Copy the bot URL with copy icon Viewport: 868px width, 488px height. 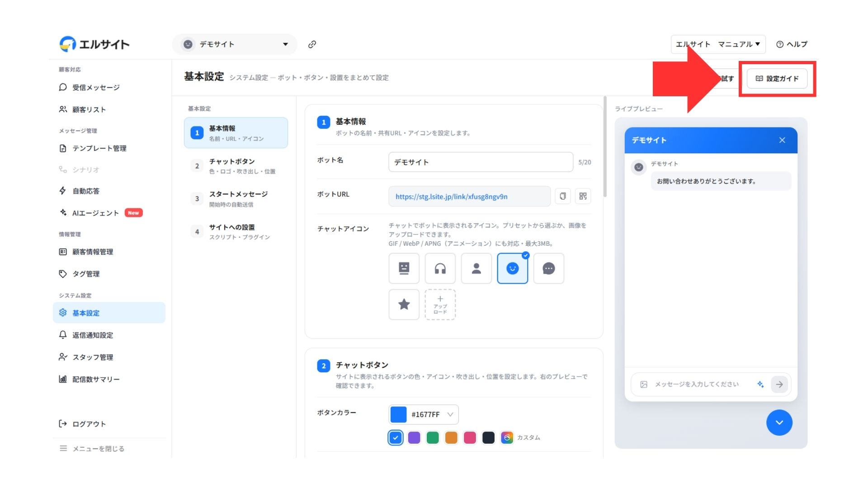[563, 196]
